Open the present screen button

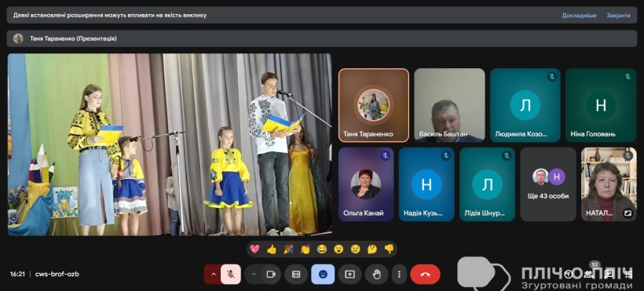[349, 275]
